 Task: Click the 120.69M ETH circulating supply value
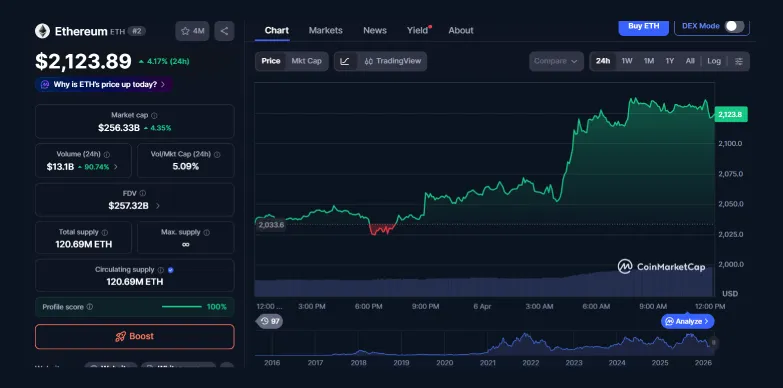[x=135, y=282]
